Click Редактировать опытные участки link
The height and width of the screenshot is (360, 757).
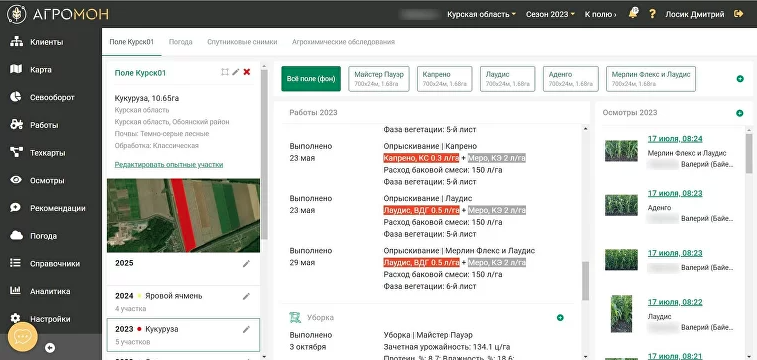pyautogui.click(x=169, y=165)
